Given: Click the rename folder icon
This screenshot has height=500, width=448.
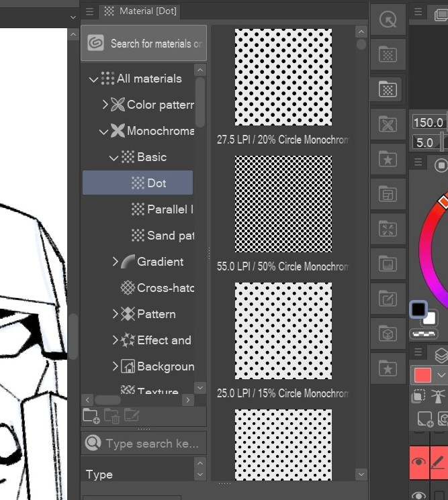Looking at the screenshot, I should [x=132, y=415].
